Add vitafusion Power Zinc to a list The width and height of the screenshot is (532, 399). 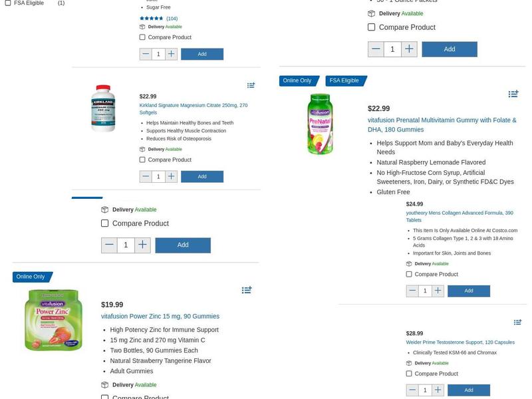(247, 290)
